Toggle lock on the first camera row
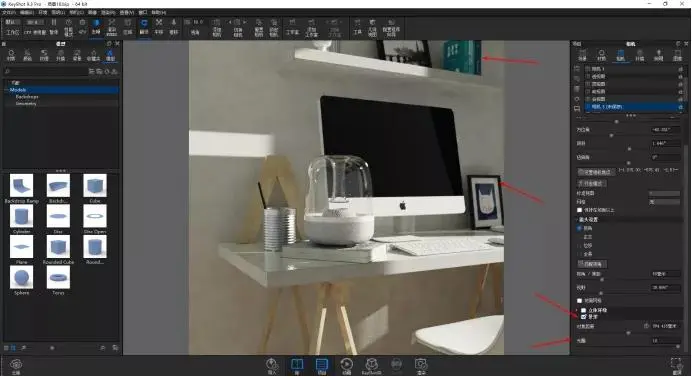Image resolution: width=692 pixels, height=377 pixels. point(680,69)
